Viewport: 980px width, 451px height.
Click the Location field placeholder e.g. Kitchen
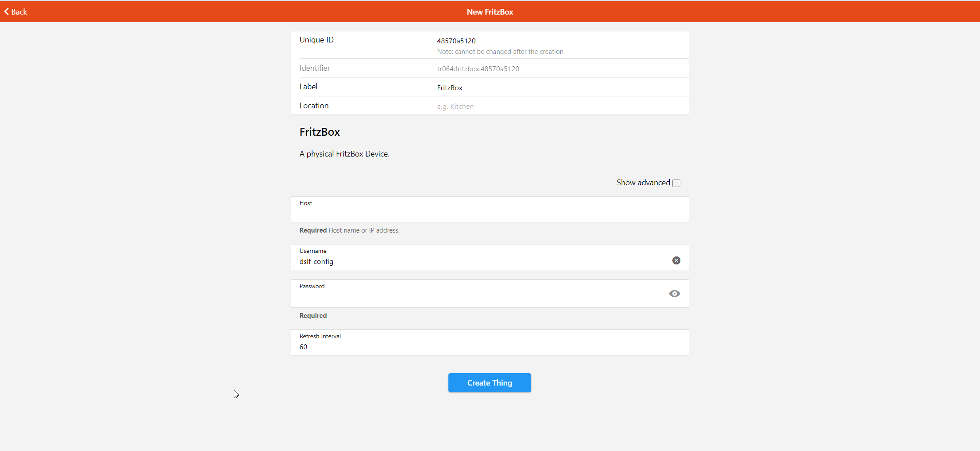tap(455, 107)
